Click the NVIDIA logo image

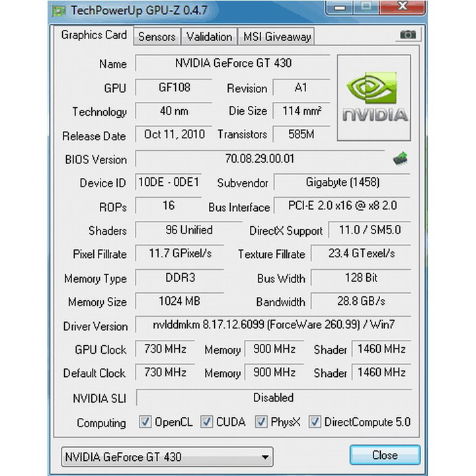coord(374,98)
